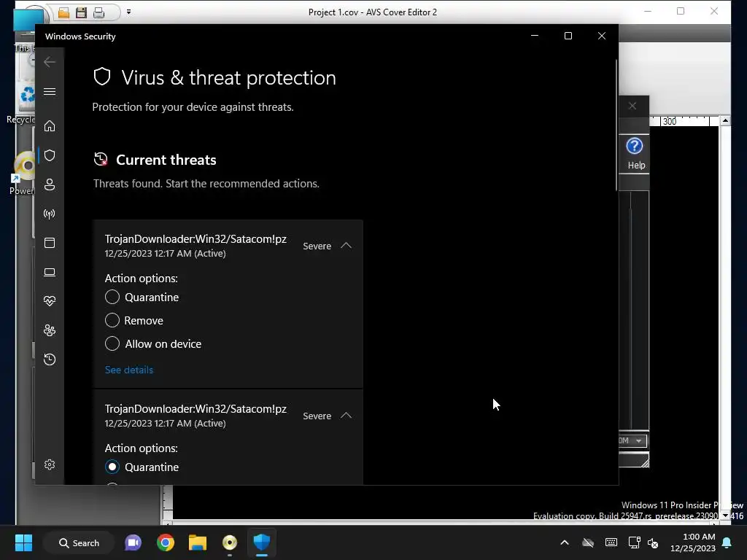
Task: Close the side panel in AVS Cover Editor
Action: point(632,106)
